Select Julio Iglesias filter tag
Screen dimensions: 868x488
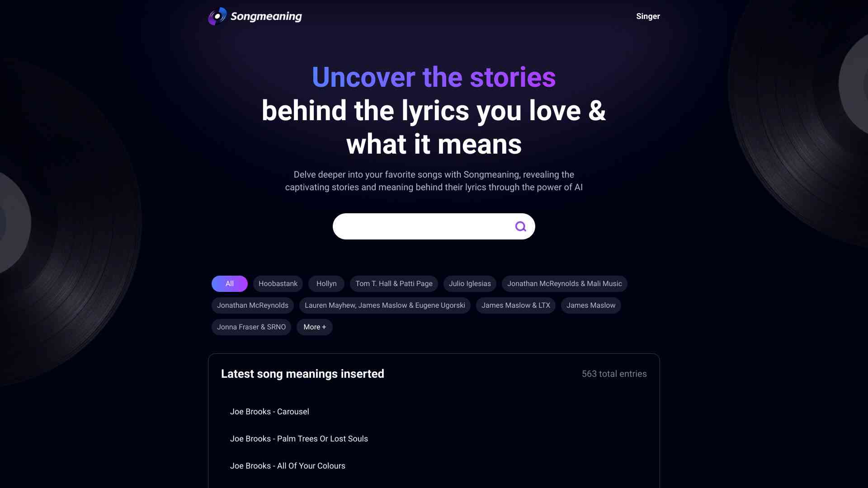click(470, 284)
